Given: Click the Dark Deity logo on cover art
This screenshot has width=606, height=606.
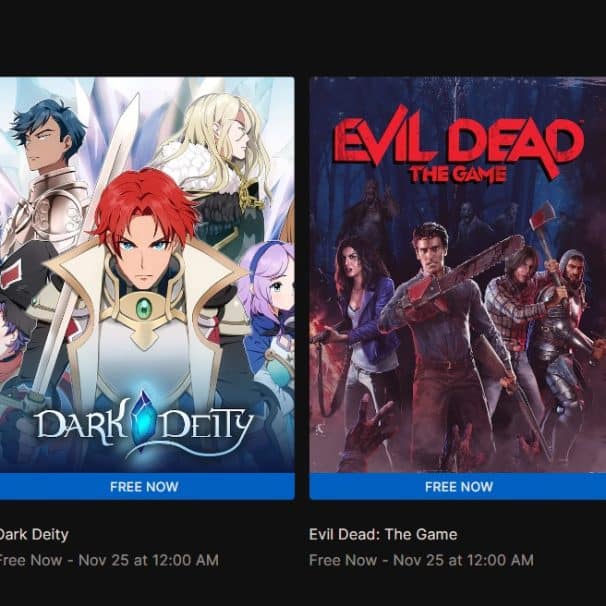Looking at the screenshot, I should pos(144,423).
